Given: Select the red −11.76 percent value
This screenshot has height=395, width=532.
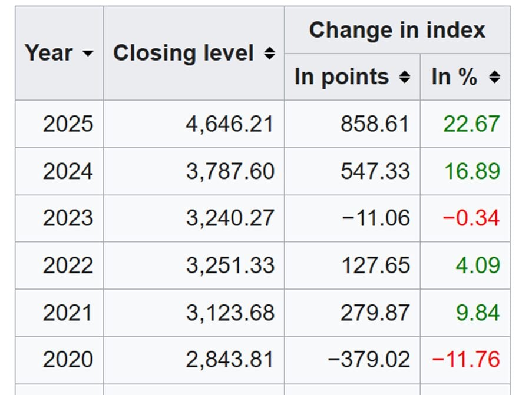Looking at the screenshot, I should click(466, 359).
